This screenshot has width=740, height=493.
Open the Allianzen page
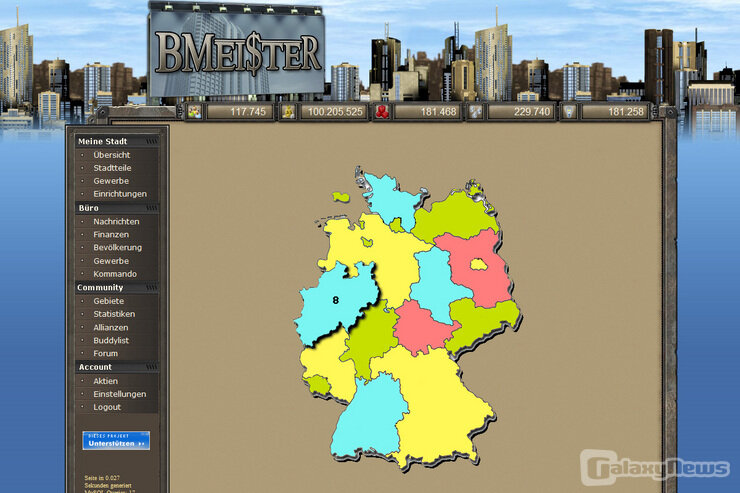(x=110, y=327)
